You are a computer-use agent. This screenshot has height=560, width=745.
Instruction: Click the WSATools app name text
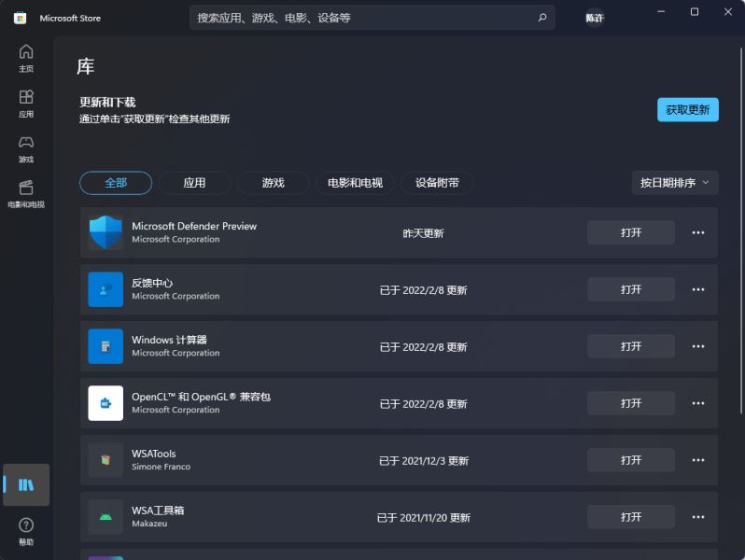153,454
